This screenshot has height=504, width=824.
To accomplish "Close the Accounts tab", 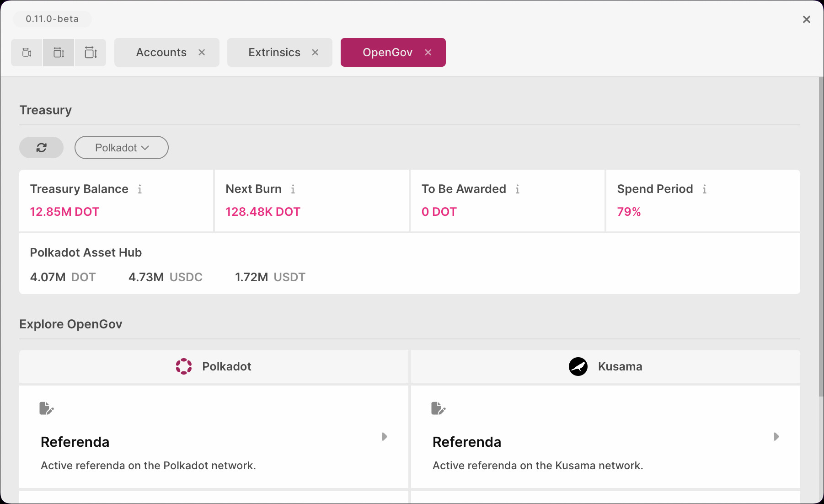I will [202, 52].
